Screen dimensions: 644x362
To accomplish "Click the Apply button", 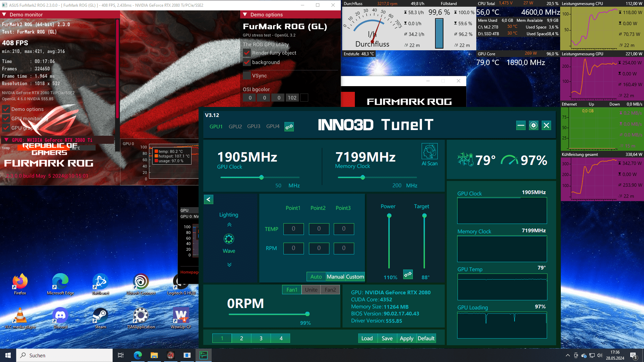I will pos(407,338).
